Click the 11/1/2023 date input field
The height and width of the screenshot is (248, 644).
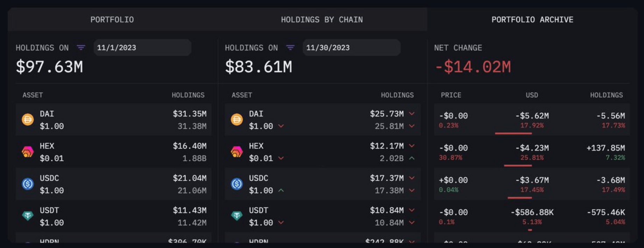tap(142, 47)
